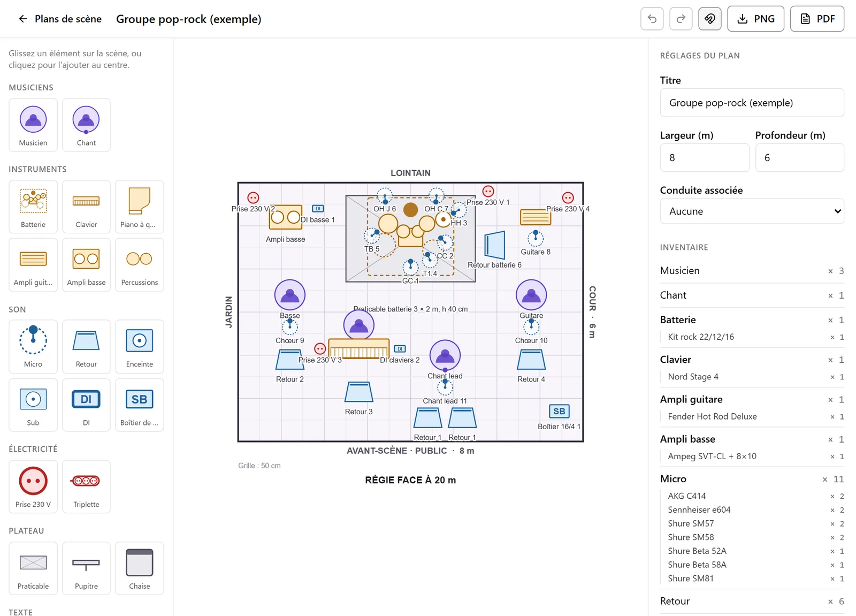Click the Nord Stage 4 inventory entry

click(752, 377)
